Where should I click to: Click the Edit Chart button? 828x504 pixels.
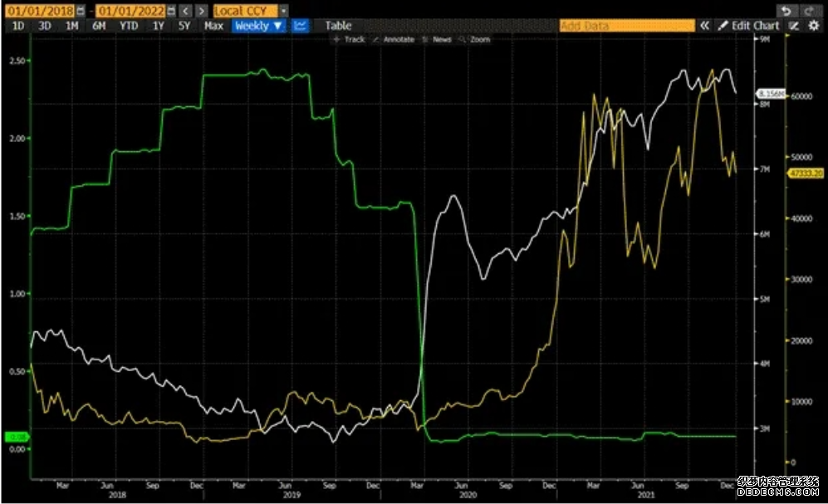click(x=748, y=26)
